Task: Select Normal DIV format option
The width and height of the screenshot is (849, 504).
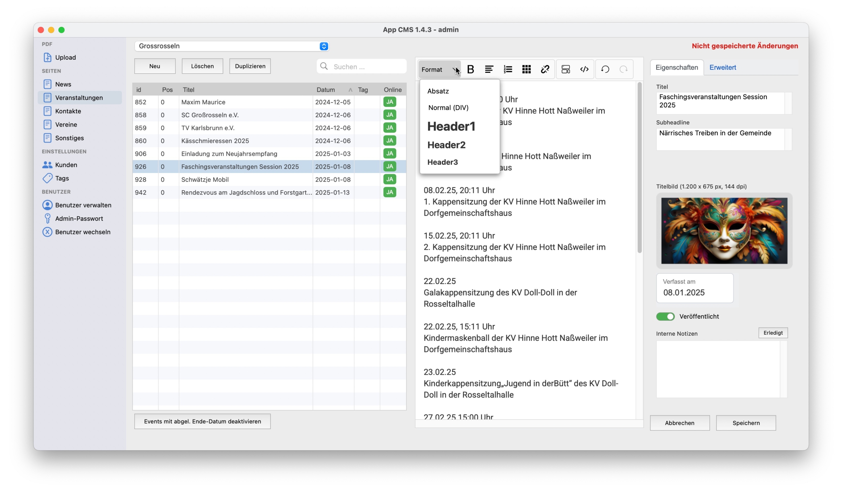Action: click(448, 107)
